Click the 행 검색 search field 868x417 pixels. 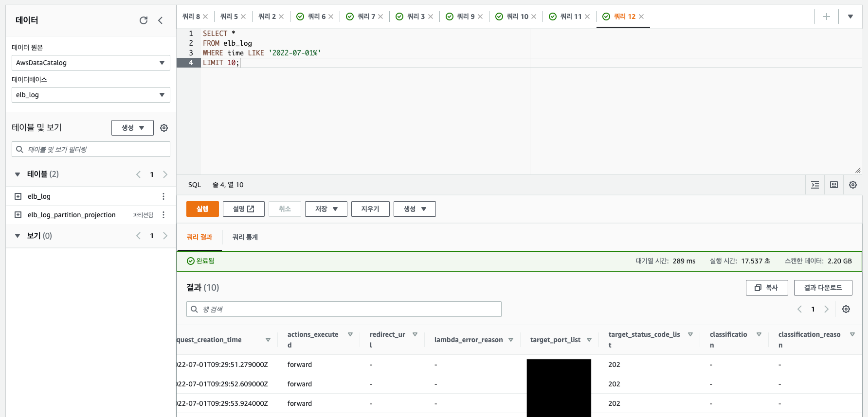point(344,309)
